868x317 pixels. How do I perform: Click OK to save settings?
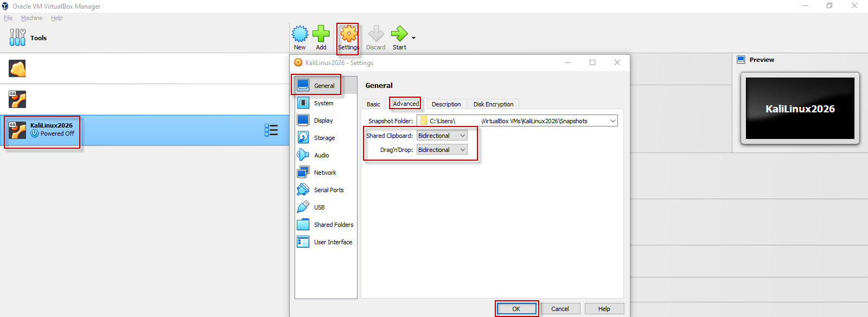[516, 309]
